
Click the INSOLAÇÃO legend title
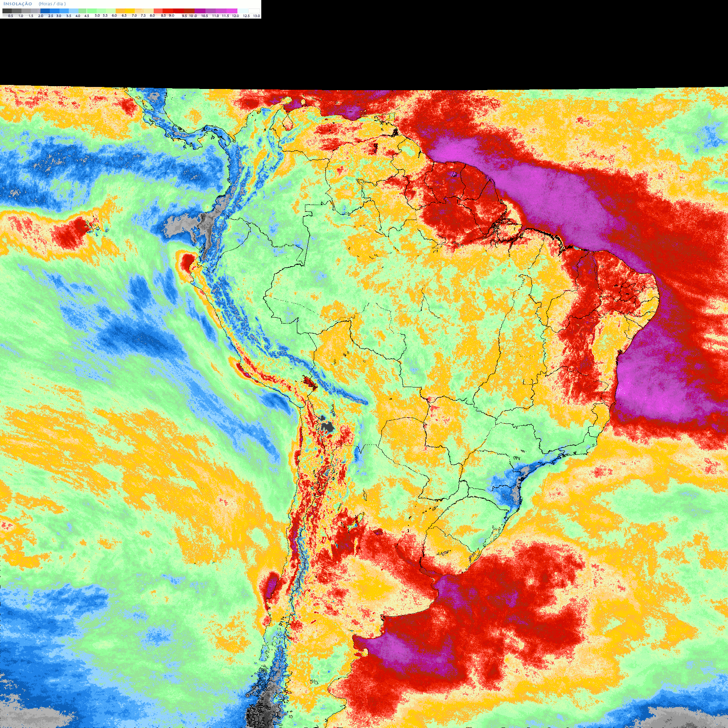(18, 4)
